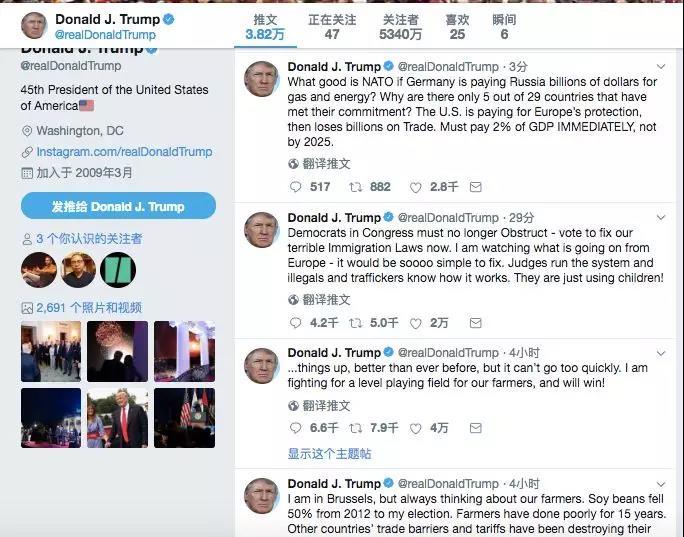Retweet the Immigration Laws tweet
684x537 pixels.
click(x=356, y=323)
